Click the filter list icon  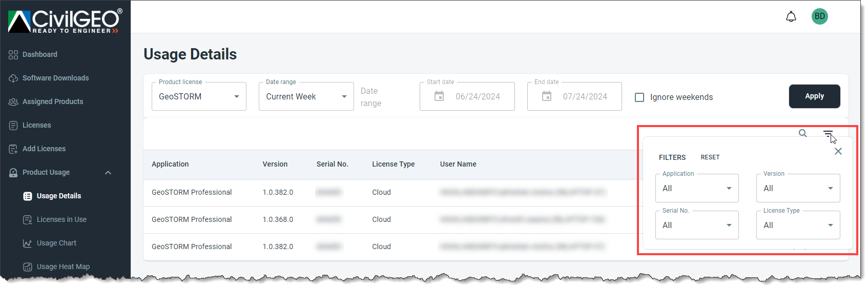pos(828,134)
